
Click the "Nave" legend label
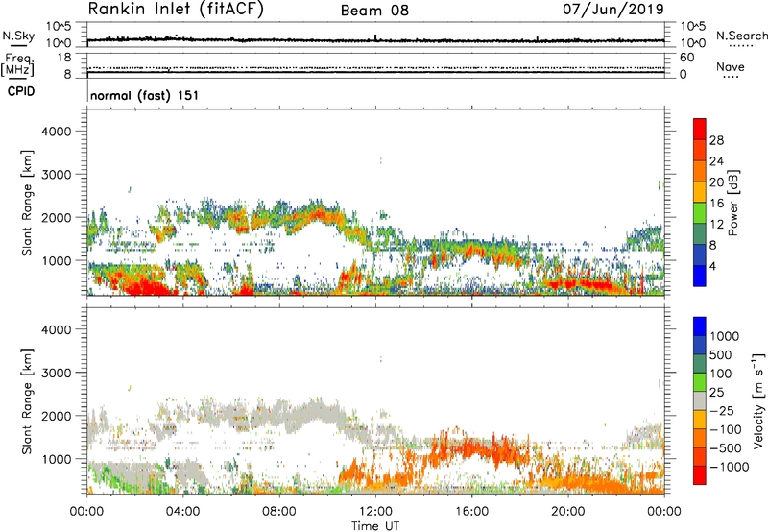tap(731, 66)
